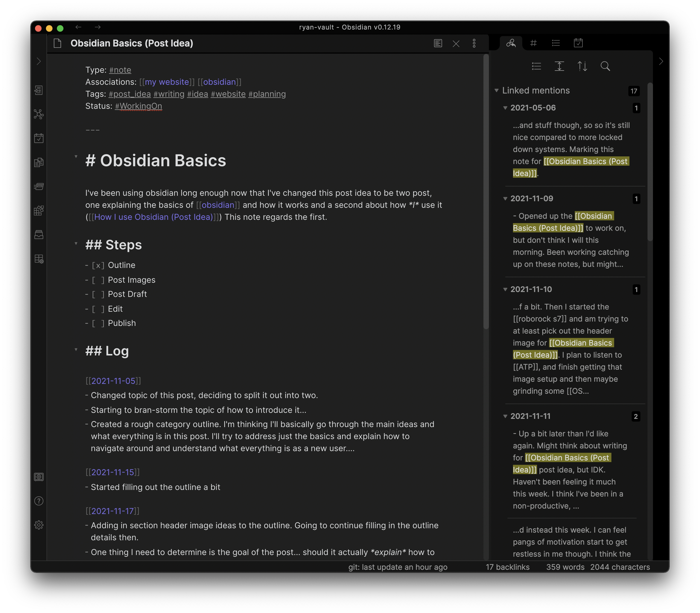The width and height of the screenshot is (700, 613).
Task: Switch to the calendar tab
Action: pos(578,43)
